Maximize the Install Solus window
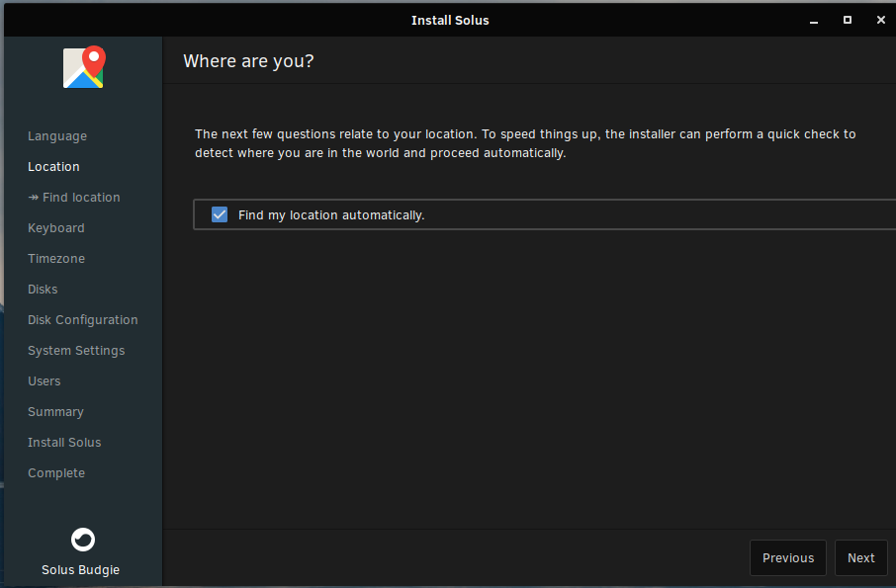Viewport: 896px width, 588px height. click(x=848, y=20)
